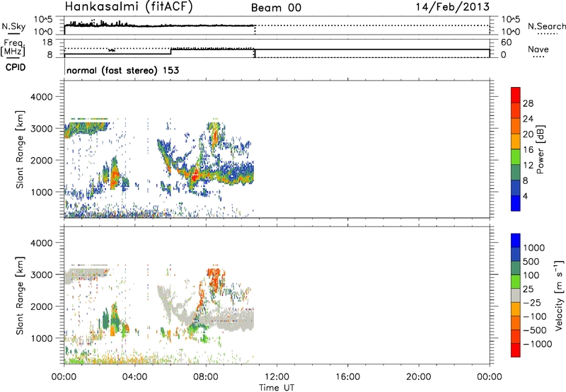
Task: Pick the red top segment of Power colorbar
Action: click(516, 95)
